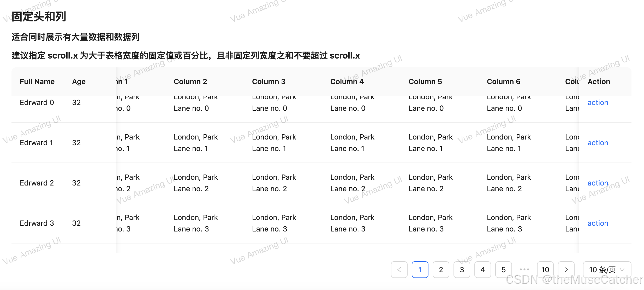Click the Edrward 2 table cell
The image size is (644, 290).
(37, 183)
